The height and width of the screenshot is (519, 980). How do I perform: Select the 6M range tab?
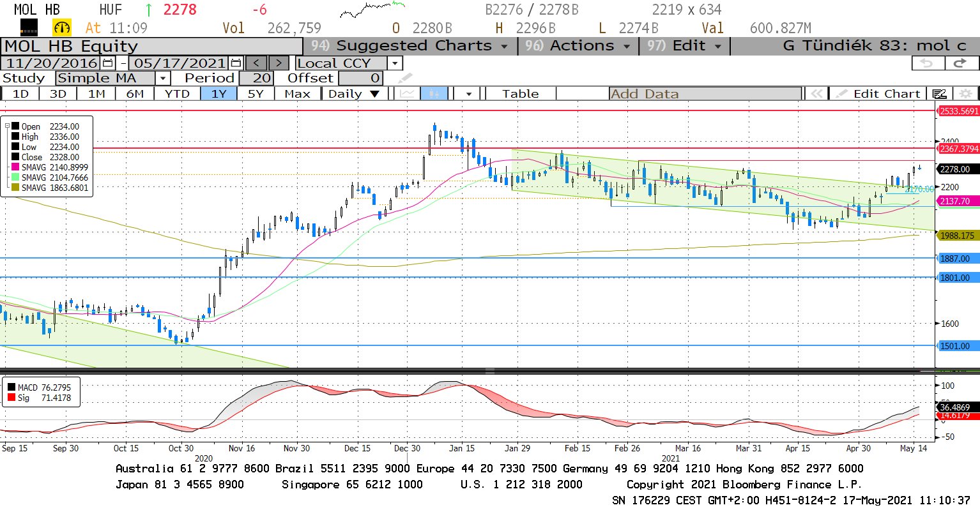(135, 94)
